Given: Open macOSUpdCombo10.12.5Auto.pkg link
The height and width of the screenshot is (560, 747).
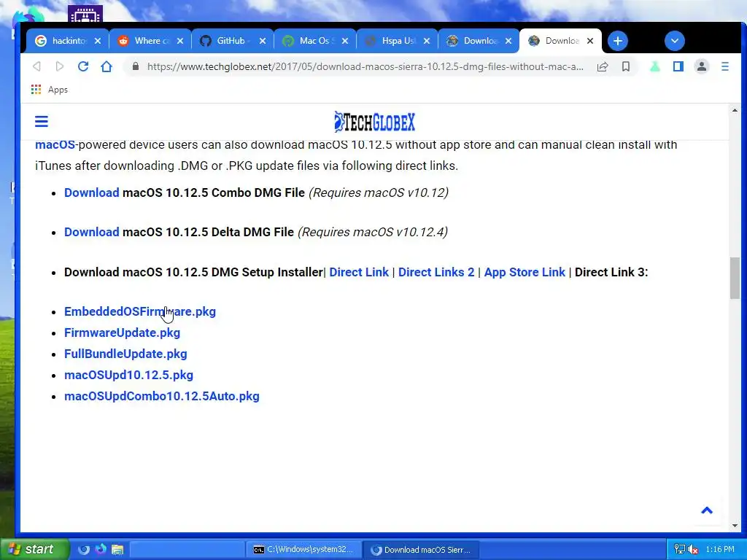Looking at the screenshot, I should tap(162, 396).
